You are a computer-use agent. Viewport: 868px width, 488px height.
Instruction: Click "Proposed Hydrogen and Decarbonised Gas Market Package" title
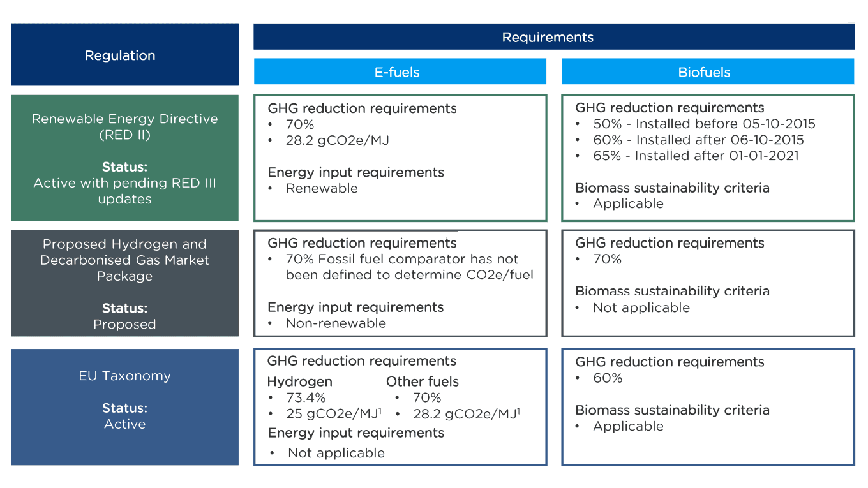[x=124, y=260]
